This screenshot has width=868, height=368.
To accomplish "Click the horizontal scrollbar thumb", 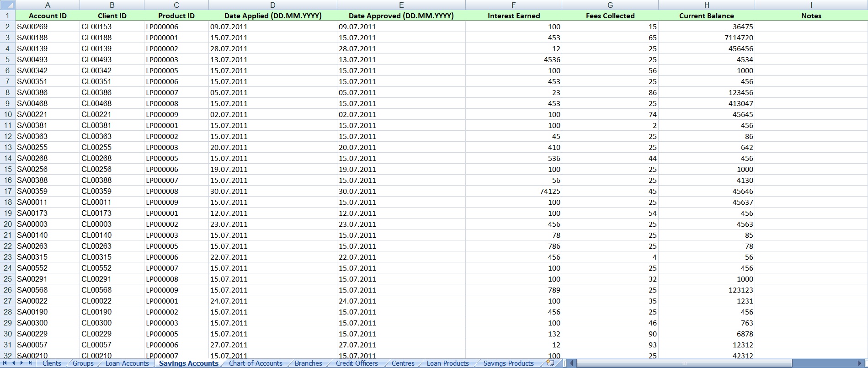I will pos(684,363).
